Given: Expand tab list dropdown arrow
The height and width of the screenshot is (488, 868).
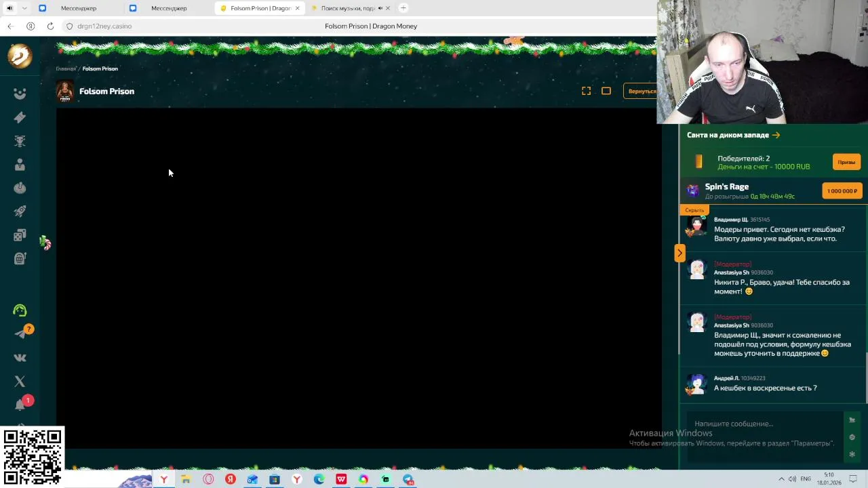Looking at the screenshot, I should pos(24,8).
